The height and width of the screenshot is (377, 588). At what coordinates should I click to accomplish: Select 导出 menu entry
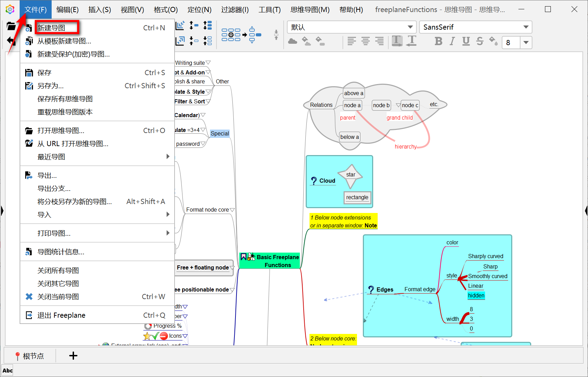[97, 175]
